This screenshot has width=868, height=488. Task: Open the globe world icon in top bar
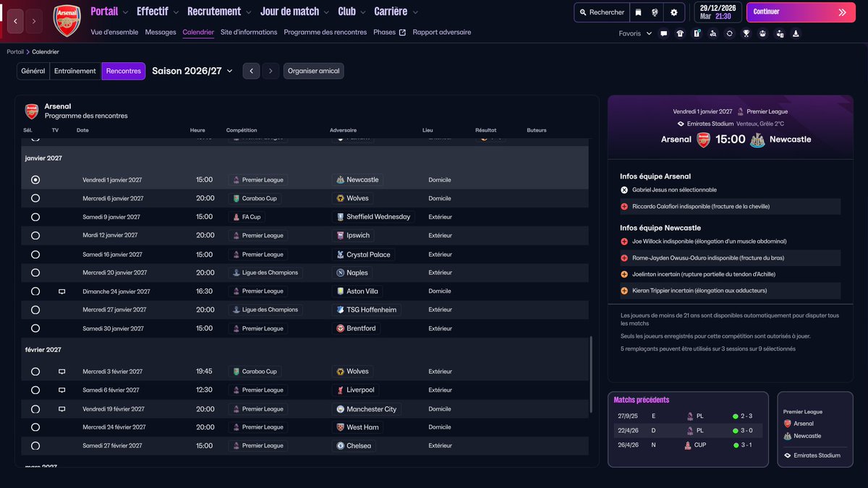click(655, 12)
